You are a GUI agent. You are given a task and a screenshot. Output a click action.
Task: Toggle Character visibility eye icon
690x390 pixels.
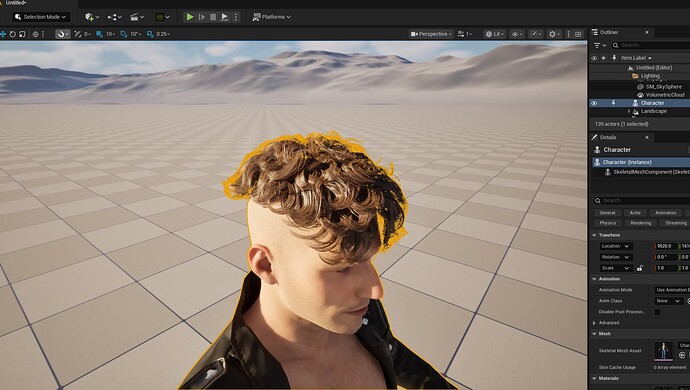(594, 103)
